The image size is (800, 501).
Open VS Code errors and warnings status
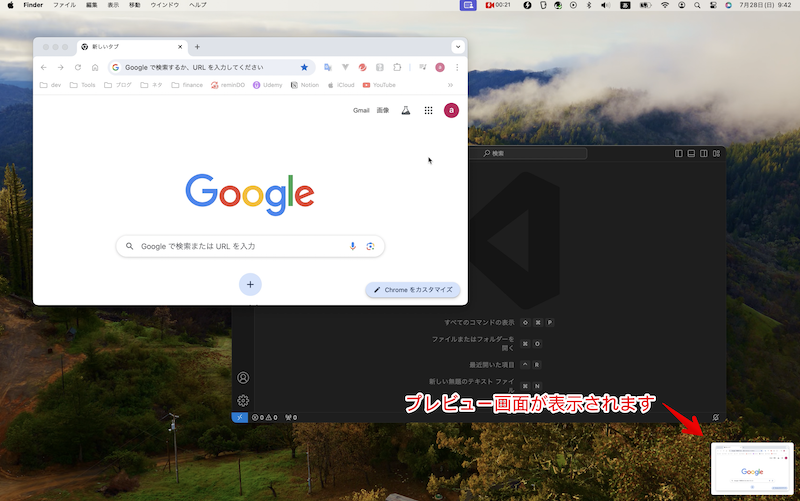click(265, 417)
